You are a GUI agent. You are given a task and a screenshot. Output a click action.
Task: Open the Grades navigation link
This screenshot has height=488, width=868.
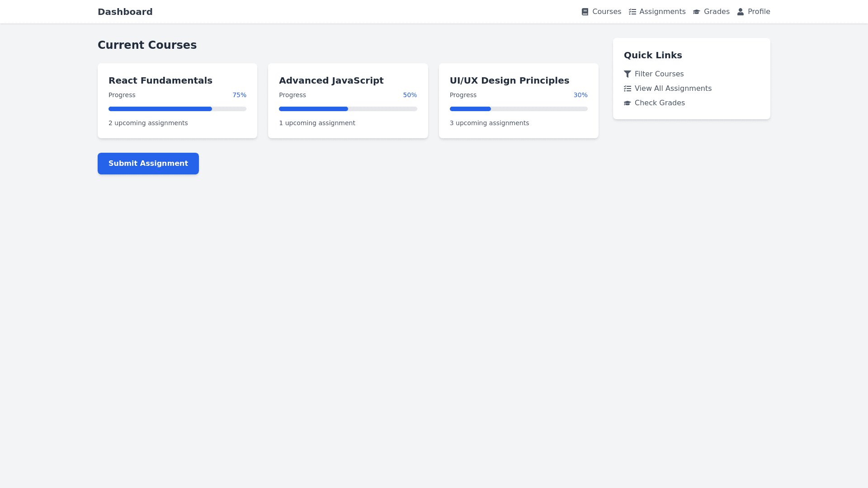(x=716, y=12)
